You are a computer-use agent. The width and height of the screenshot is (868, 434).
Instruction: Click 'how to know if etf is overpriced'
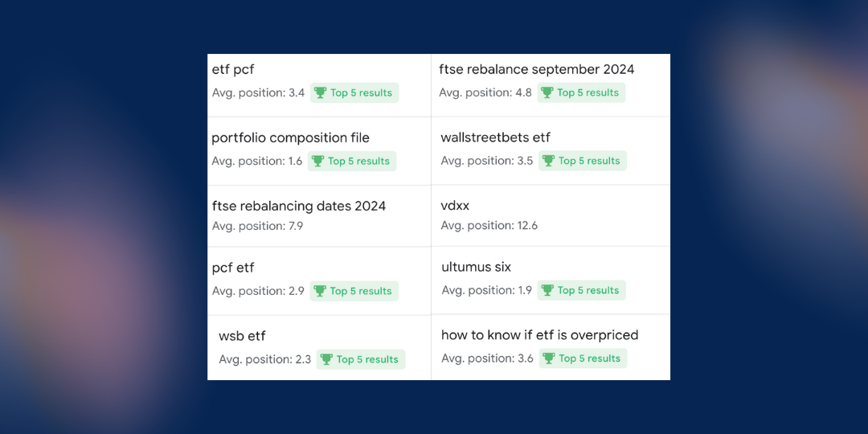(539, 335)
